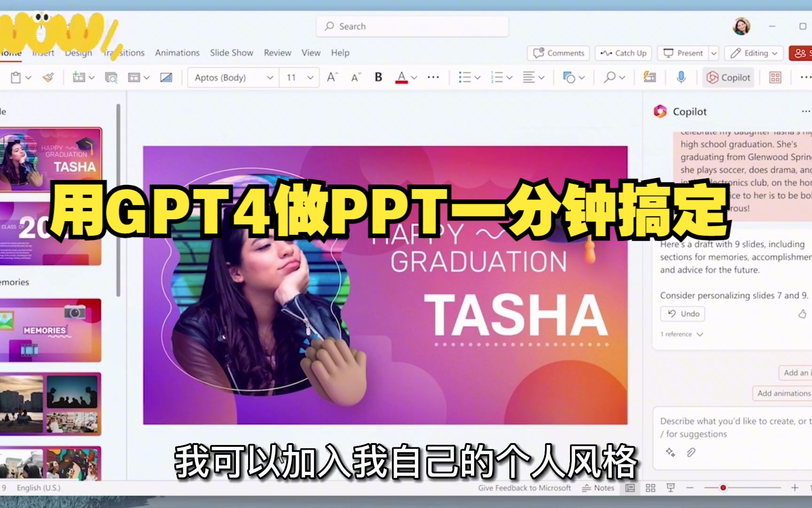Open Copilot from the ribbon
812x508 pixels.
coord(728,77)
